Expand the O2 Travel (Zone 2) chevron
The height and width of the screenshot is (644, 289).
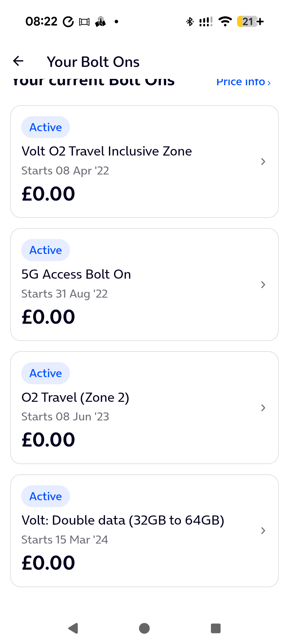pyautogui.click(x=263, y=408)
